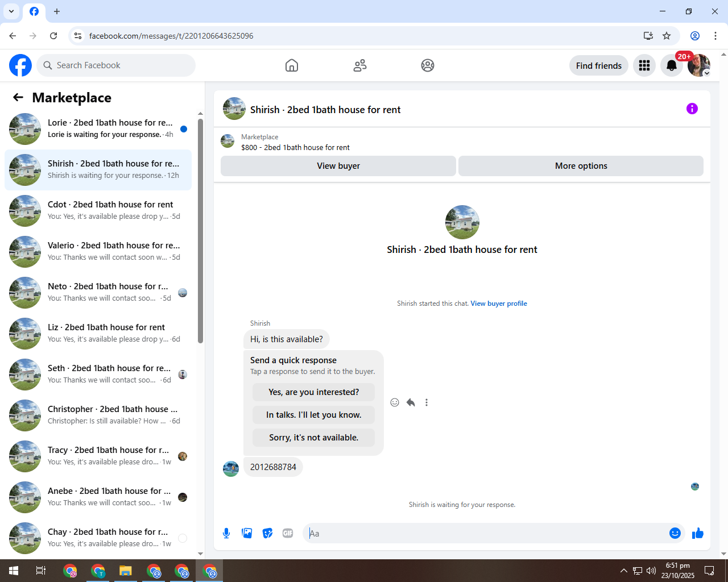Open Cdot's conversation in the list
This screenshot has height=582, width=728.
pos(98,211)
